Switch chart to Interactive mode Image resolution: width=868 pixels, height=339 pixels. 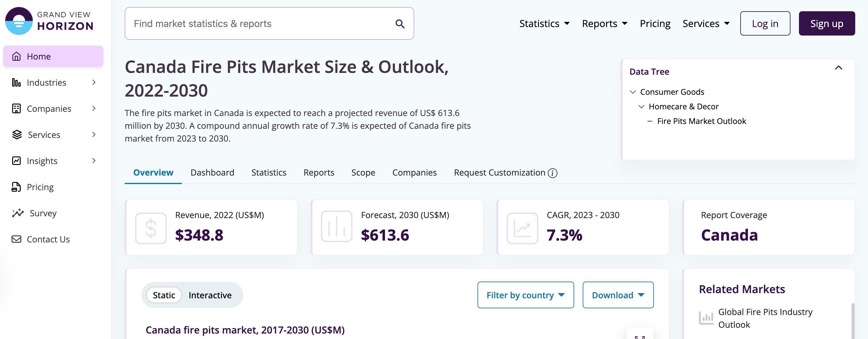(x=210, y=295)
